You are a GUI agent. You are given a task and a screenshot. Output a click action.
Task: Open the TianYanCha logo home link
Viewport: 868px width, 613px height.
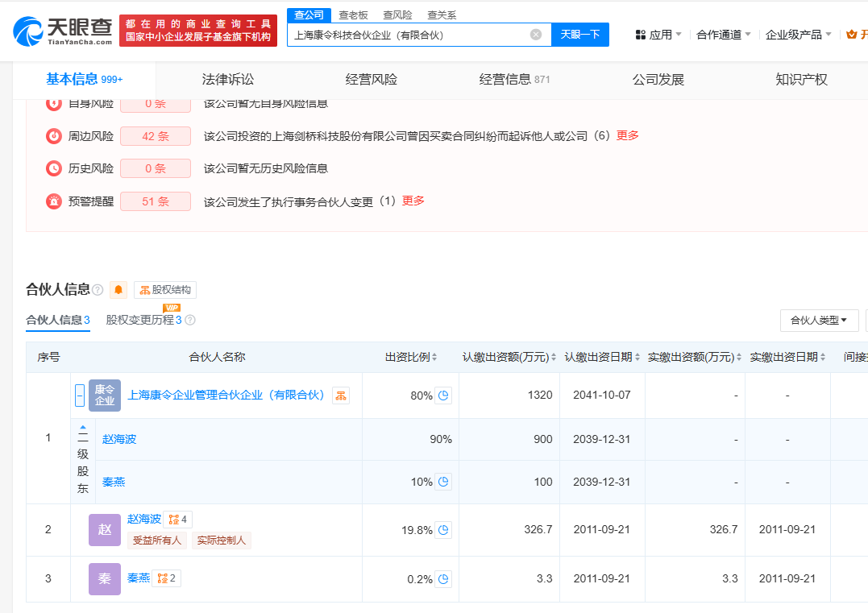click(x=63, y=31)
